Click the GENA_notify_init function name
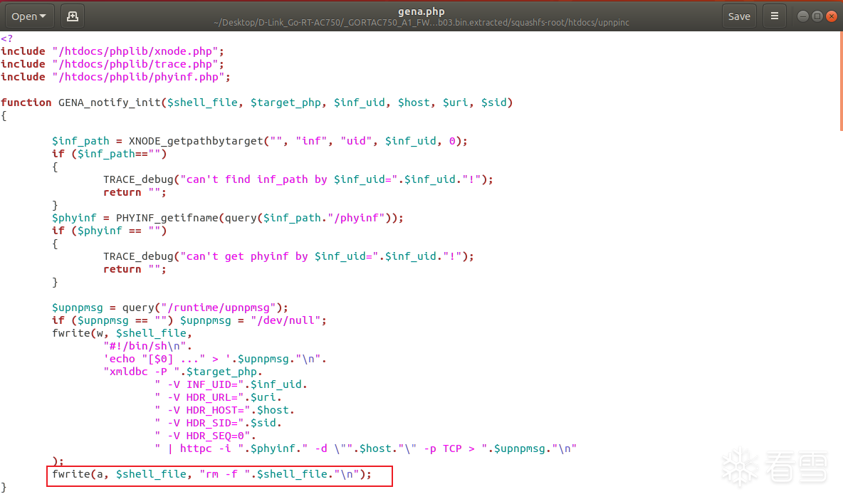The image size is (843, 504). 109,102
